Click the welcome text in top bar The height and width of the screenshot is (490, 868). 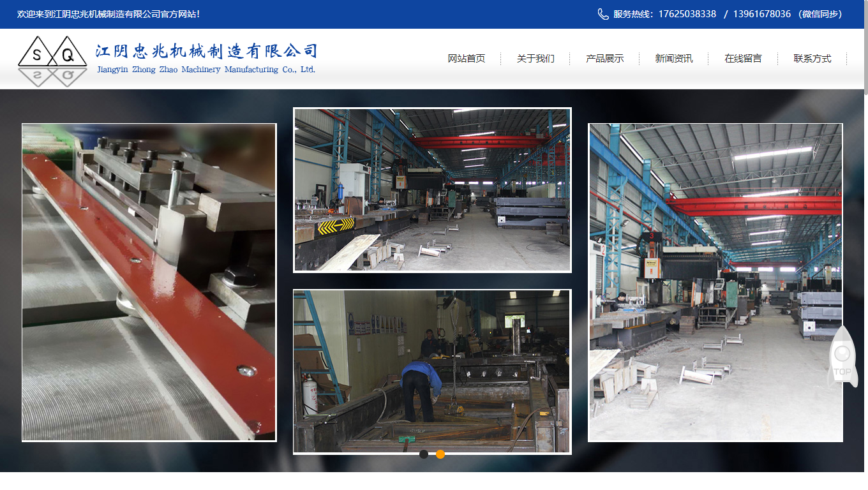coord(108,14)
